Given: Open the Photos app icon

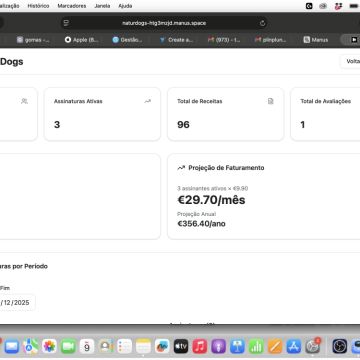Looking at the screenshot, I should pyautogui.click(x=49, y=346).
